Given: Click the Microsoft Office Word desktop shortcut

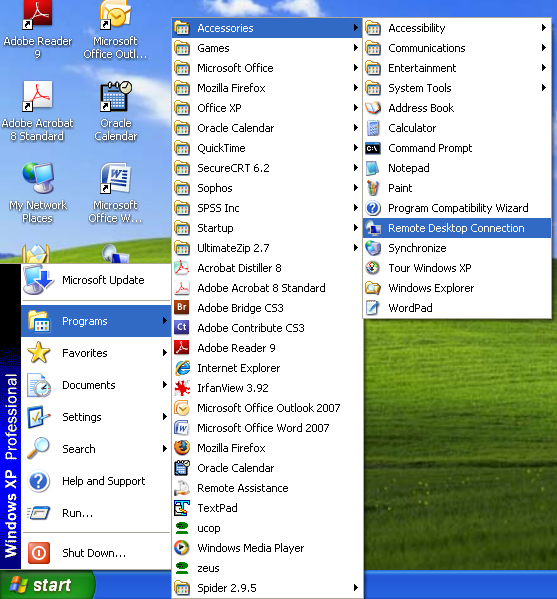Looking at the screenshot, I should (x=115, y=193).
